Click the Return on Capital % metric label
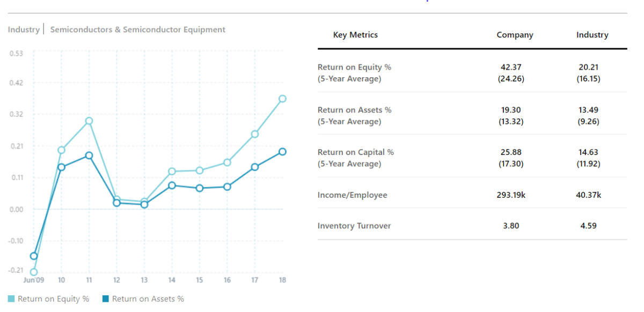This screenshot has width=644, height=312. [356, 152]
